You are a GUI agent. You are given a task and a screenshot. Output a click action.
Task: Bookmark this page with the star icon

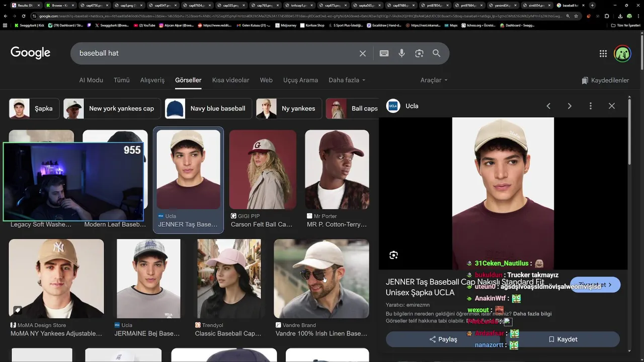coord(576,16)
